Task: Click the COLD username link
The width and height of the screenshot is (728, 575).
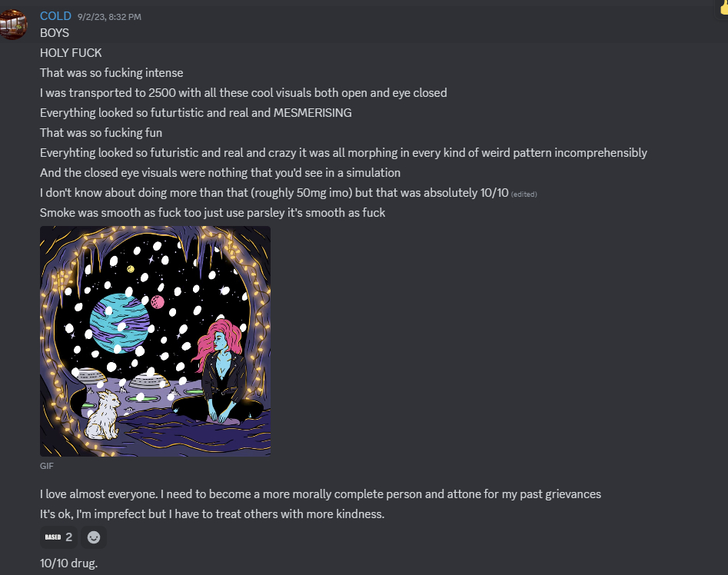Action: 55,16
